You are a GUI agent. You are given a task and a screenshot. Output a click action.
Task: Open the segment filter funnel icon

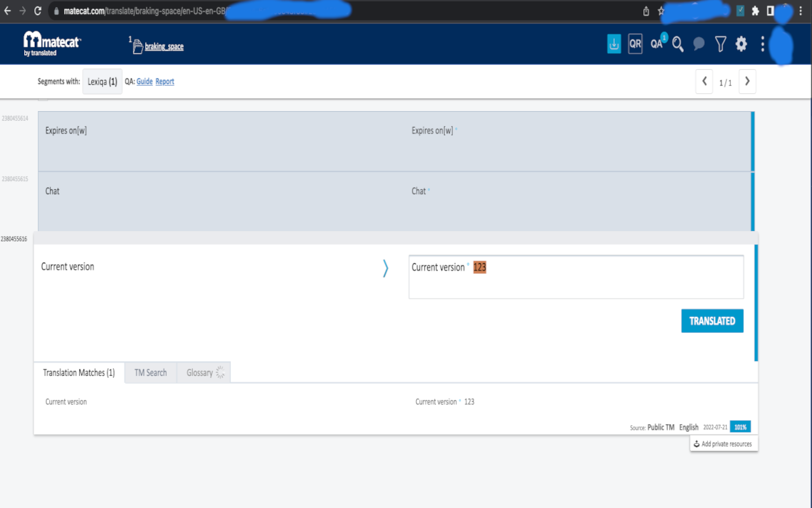coord(721,44)
